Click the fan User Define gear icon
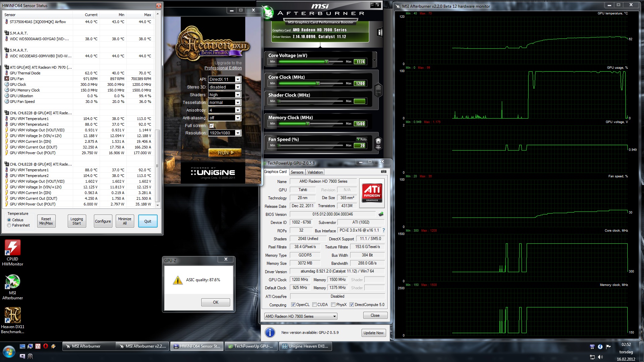Screen dimensions: 644x362 [378, 143]
